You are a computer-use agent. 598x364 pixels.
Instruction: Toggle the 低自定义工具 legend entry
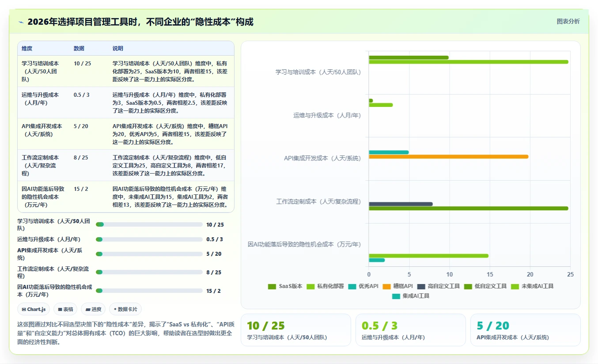485,286
